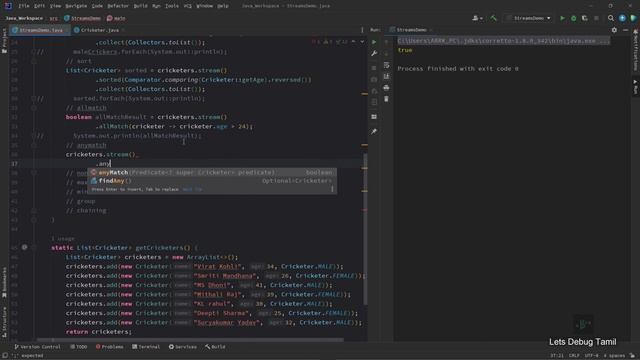This screenshot has width=640, height=360.
Task: Rerun StreamsDemo in Run panel
Action: click(x=374, y=42)
